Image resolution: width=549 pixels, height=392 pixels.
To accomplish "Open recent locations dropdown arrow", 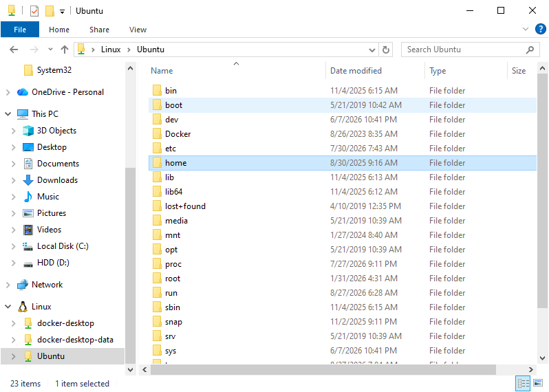I will 50,50.
